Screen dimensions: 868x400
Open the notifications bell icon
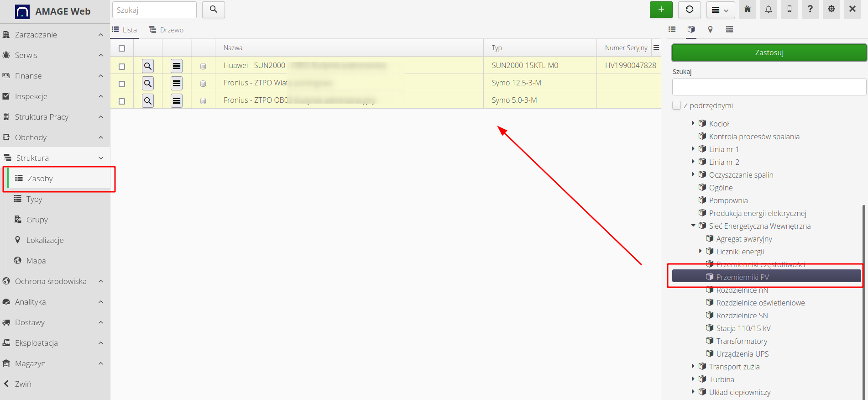769,10
